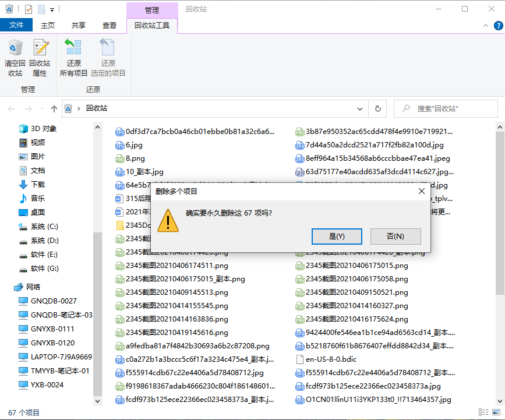Open 视频 folder in navigation pane
Viewport: 505px width, 420px height.
pos(32,142)
